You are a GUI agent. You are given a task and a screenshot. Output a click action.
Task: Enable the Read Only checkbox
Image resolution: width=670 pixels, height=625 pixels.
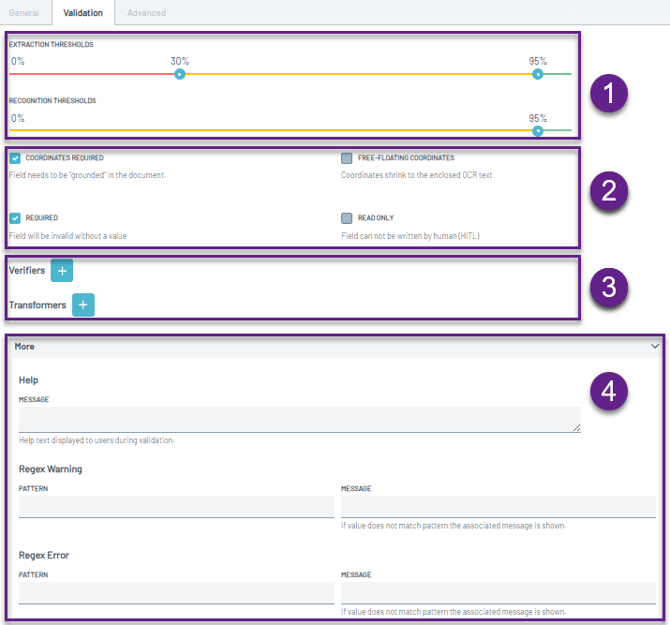[x=346, y=217]
